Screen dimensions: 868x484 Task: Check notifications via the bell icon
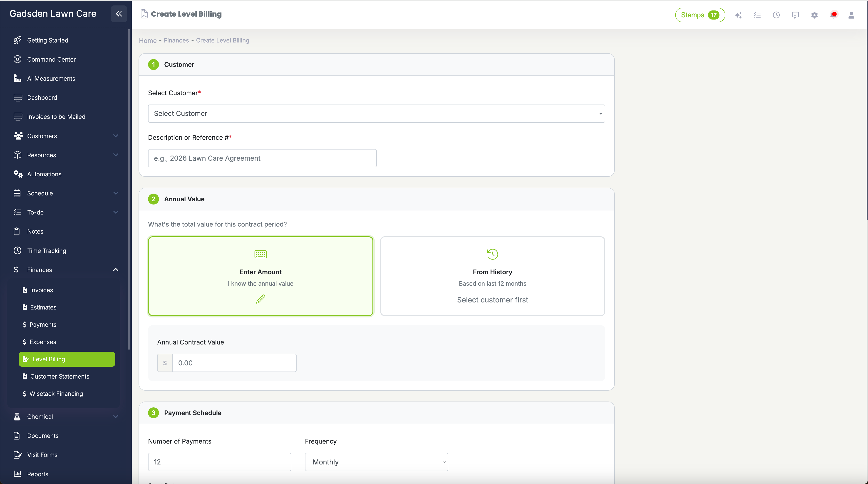tap(834, 15)
